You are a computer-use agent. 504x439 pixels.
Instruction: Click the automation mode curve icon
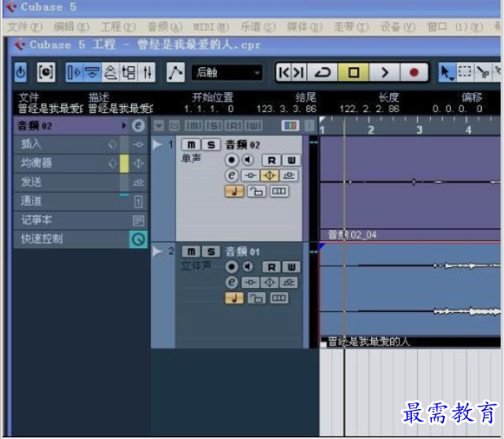[x=175, y=72]
